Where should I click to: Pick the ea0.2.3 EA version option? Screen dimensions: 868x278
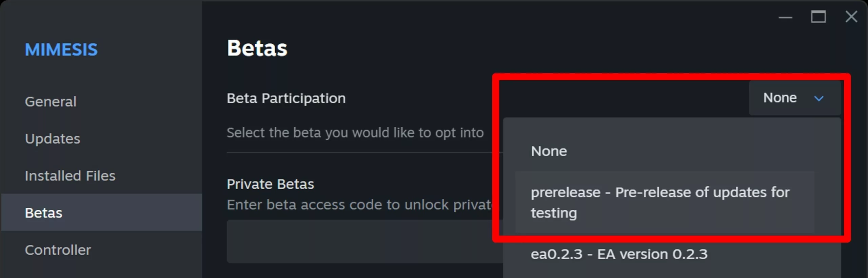pos(619,254)
